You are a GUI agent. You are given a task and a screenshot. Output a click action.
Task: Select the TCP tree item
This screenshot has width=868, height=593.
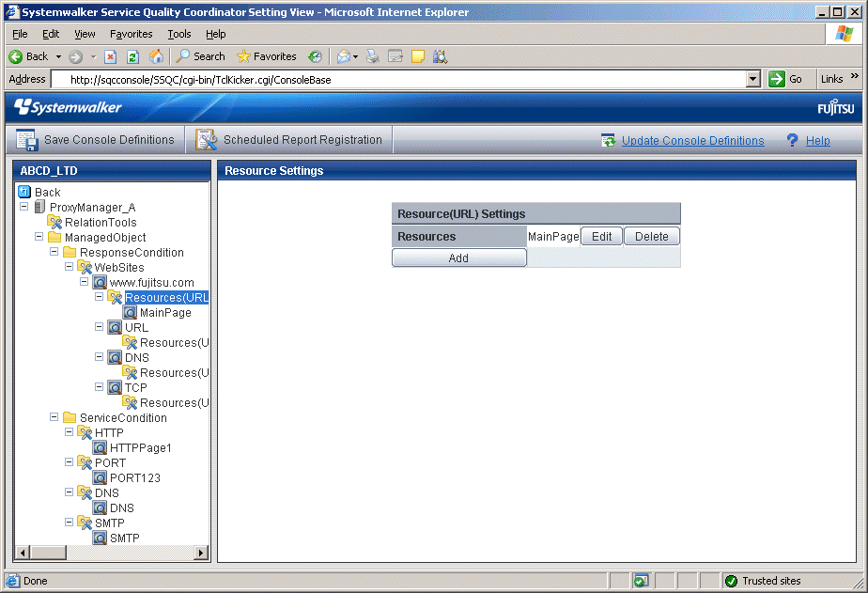coord(135,387)
